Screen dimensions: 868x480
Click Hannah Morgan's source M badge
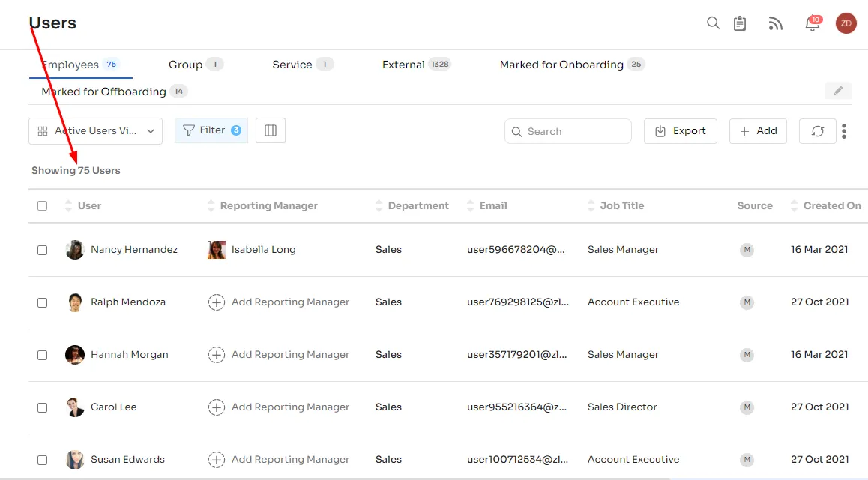(747, 355)
